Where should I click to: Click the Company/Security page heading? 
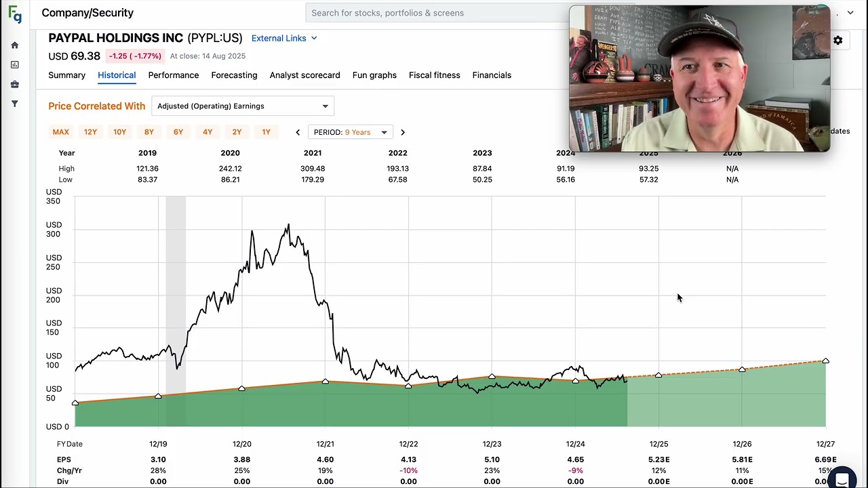click(x=87, y=13)
